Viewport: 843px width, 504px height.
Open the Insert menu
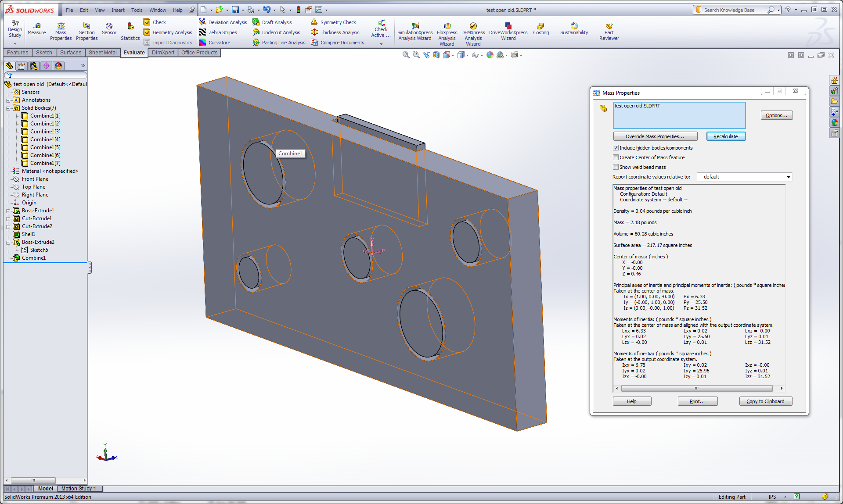(x=118, y=10)
